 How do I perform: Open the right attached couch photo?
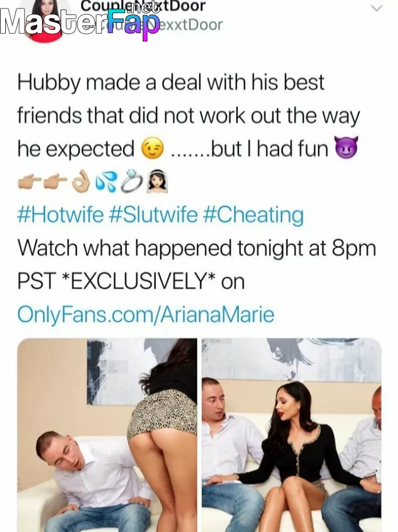point(292,435)
